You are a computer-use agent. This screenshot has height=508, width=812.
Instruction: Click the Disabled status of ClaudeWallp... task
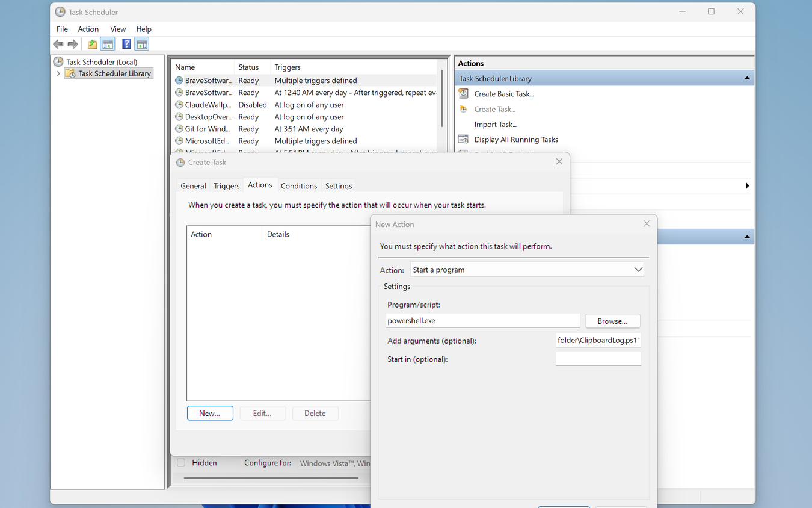tap(253, 105)
